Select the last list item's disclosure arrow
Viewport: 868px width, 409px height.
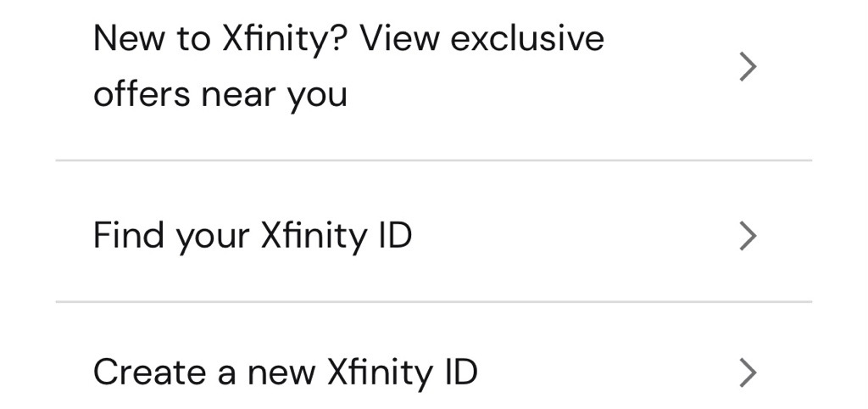pyautogui.click(x=748, y=373)
